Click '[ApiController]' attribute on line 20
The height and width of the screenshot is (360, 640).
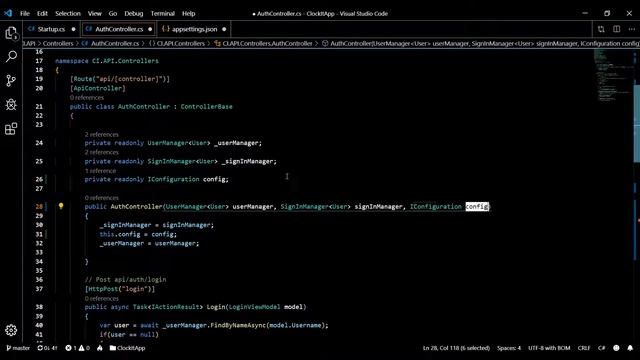click(x=98, y=88)
